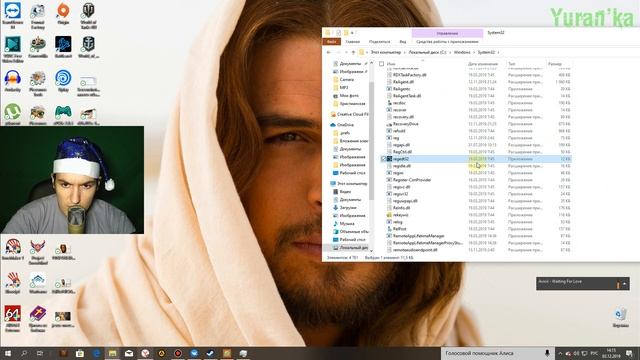Open taskbar search magnifier
Screen dimensions: 640x360
(24, 353)
